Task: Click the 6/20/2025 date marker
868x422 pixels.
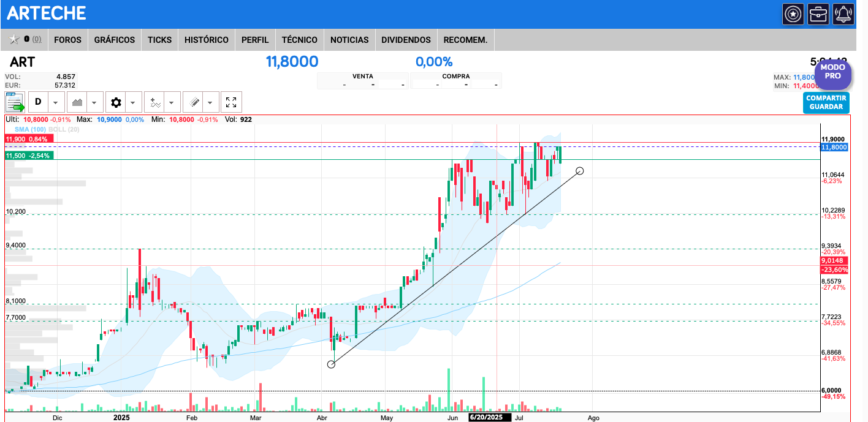Action: click(x=490, y=417)
